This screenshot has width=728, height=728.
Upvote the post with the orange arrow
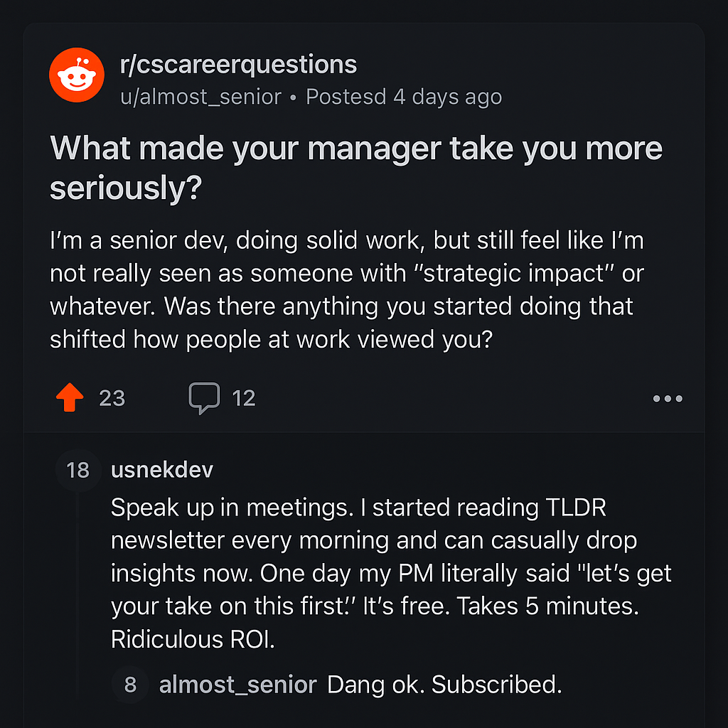pyautogui.click(x=70, y=397)
